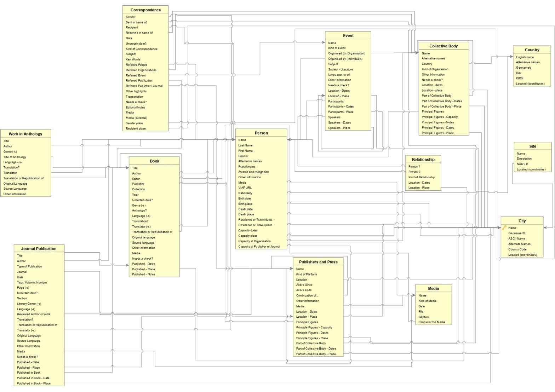Screen dimensions: 555x392
Task: Select the Geoname ID field in City
Action: click(x=516, y=233)
